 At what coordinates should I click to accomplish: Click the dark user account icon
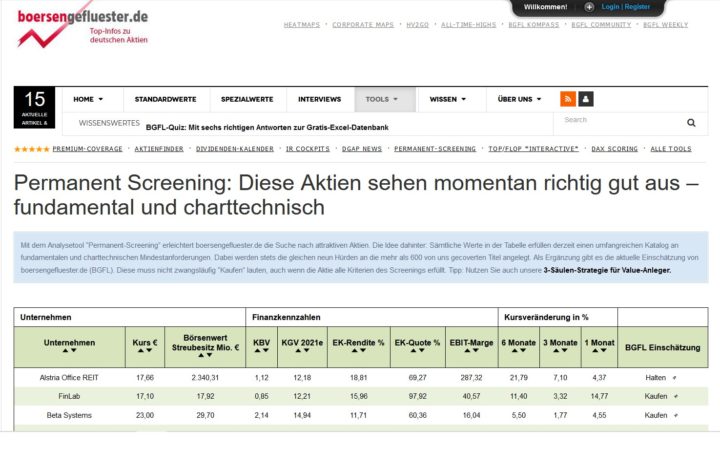coord(585,99)
